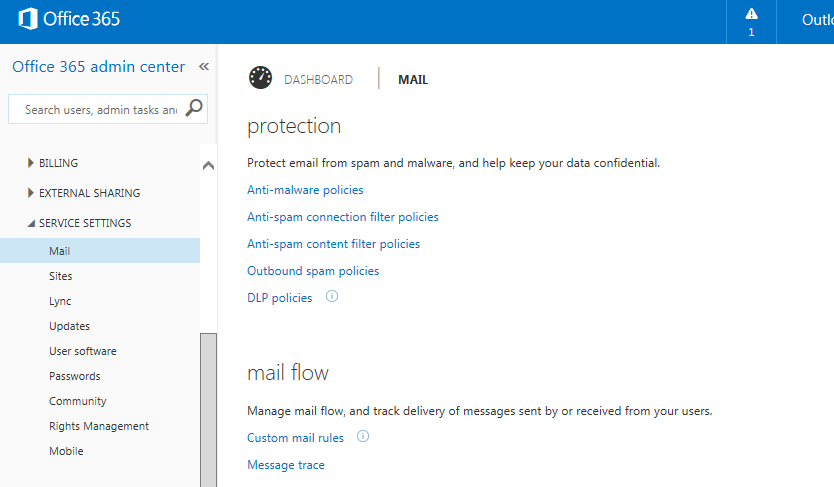Click the search magnifier icon

point(194,108)
